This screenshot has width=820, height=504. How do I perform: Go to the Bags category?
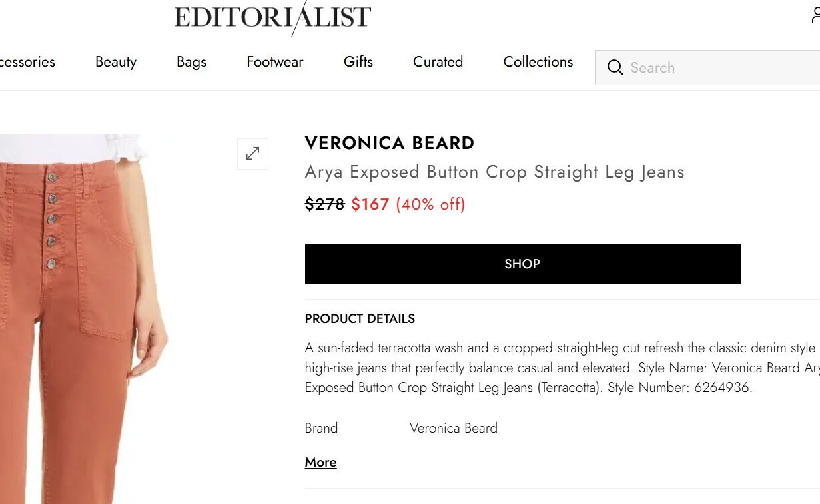191,62
